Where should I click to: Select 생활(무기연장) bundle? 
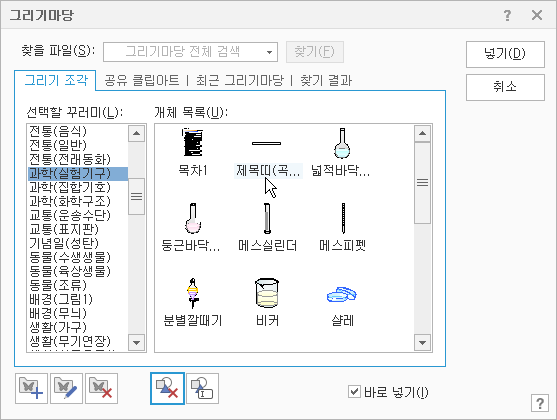coord(78,341)
